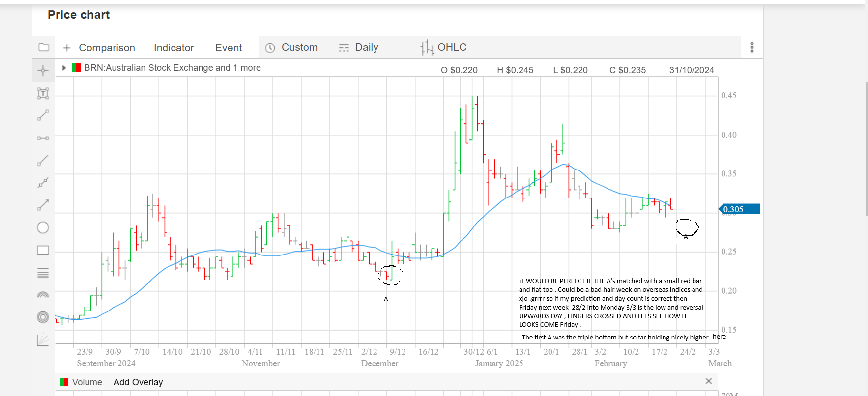Viewport: 868px width, 396px height.
Task: Expand the BRN series legend arrow
Action: 64,68
